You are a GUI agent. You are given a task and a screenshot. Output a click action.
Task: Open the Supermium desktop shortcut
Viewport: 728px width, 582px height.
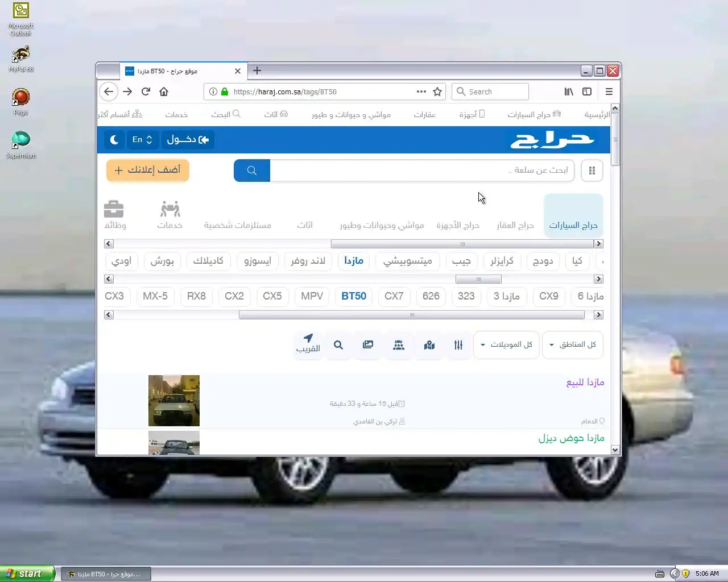[20, 144]
